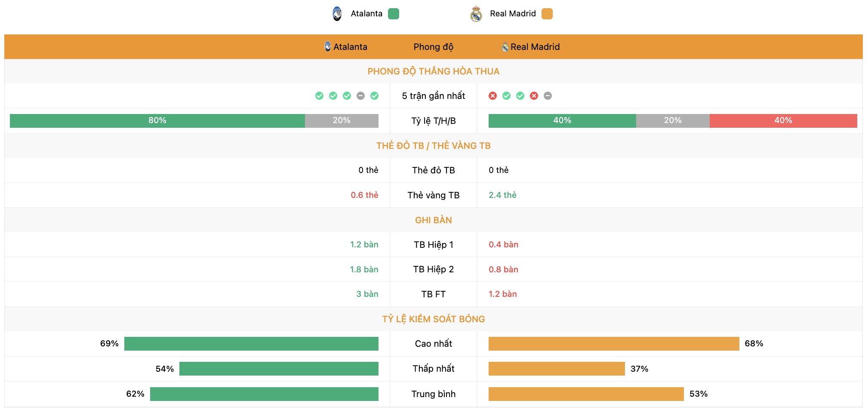Click the GHI BÀN section heading
This screenshot has height=413, width=868.
coord(433,220)
